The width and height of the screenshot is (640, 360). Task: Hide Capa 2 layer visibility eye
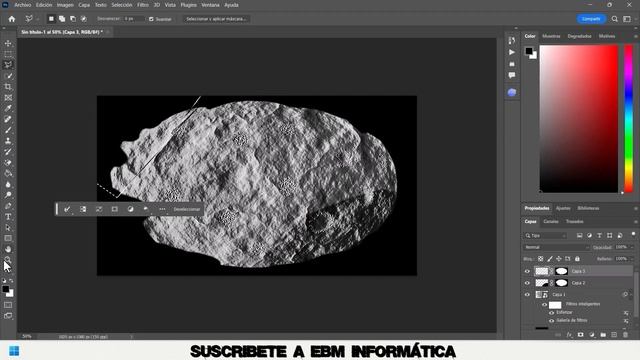(x=527, y=283)
